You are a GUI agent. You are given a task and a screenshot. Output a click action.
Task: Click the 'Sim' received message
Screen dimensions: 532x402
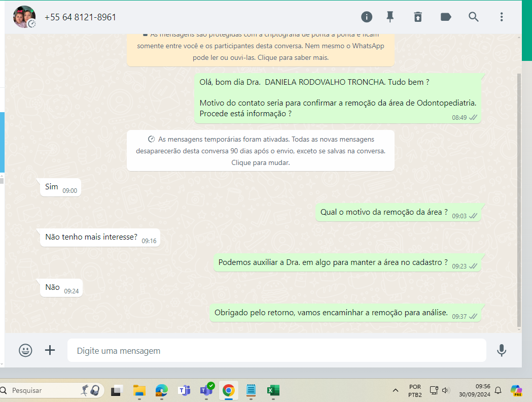click(x=61, y=187)
